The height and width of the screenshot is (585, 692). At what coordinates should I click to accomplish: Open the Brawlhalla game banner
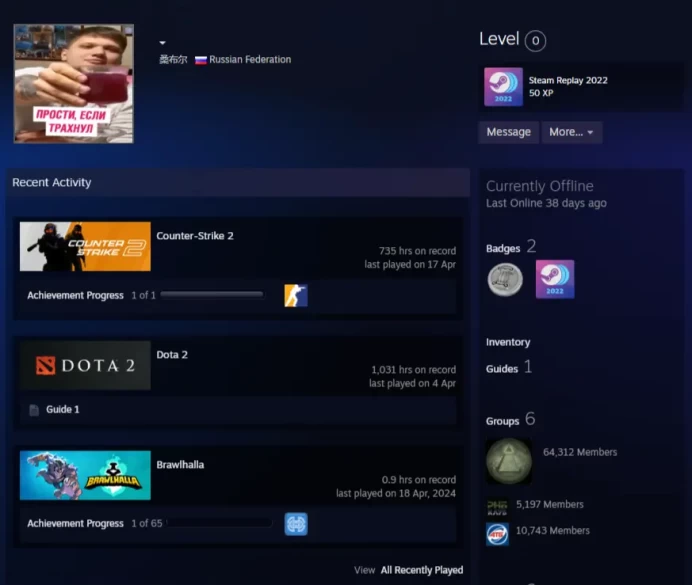[x=85, y=475]
